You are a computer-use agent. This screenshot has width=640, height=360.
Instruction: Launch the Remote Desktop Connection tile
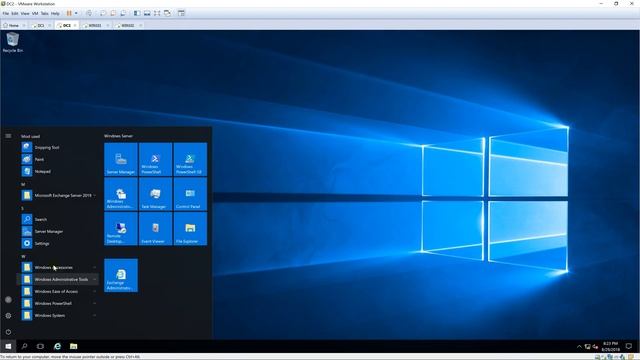click(121, 229)
